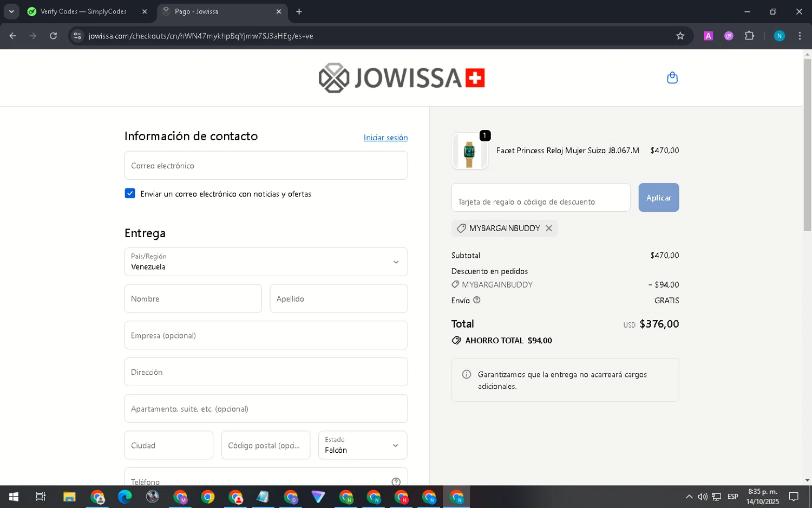The height and width of the screenshot is (508, 812).
Task: Click the Facet Princess Reloj Mujer product name
Action: (x=567, y=151)
